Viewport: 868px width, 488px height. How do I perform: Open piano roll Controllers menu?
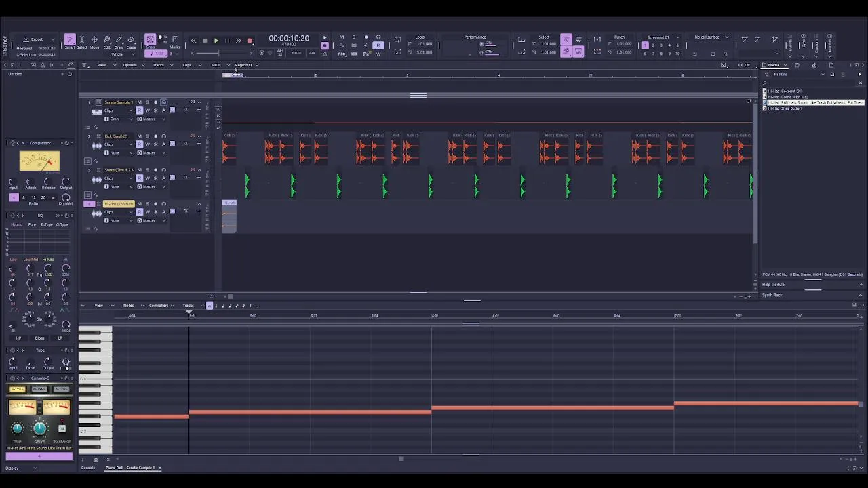161,306
